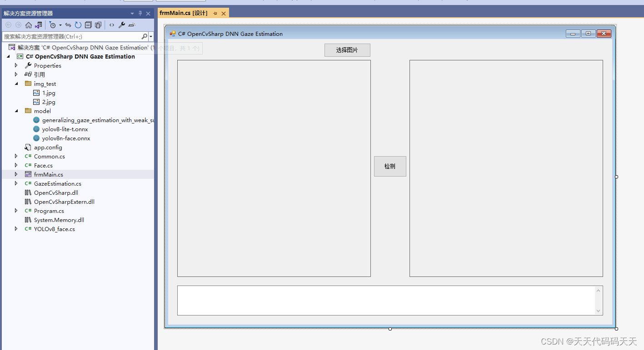Image resolution: width=644 pixels, height=350 pixels.
Task: Click the model folder icon
Action: 28,111
